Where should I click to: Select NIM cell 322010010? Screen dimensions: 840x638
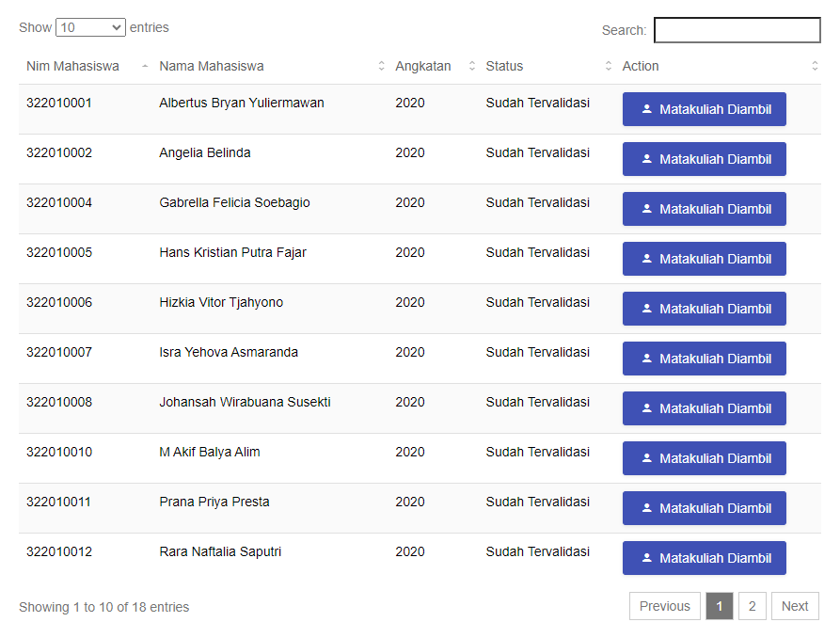(x=59, y=452)
